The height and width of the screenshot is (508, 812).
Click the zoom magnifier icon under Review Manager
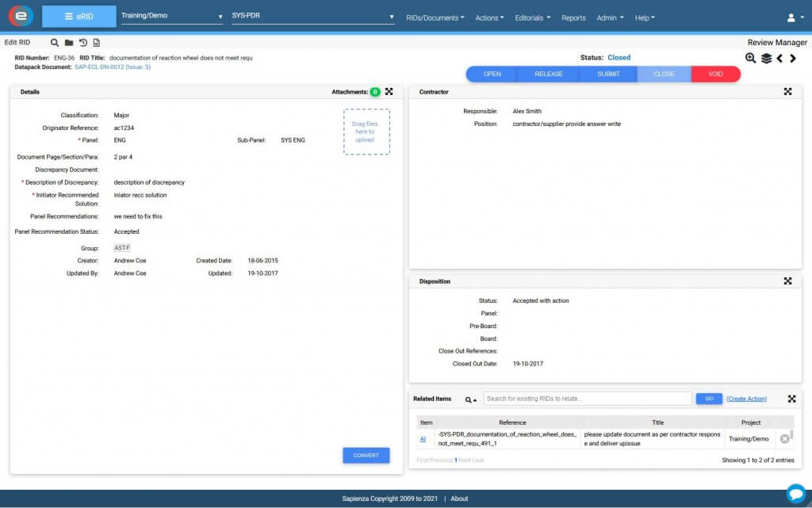(750, 58)
